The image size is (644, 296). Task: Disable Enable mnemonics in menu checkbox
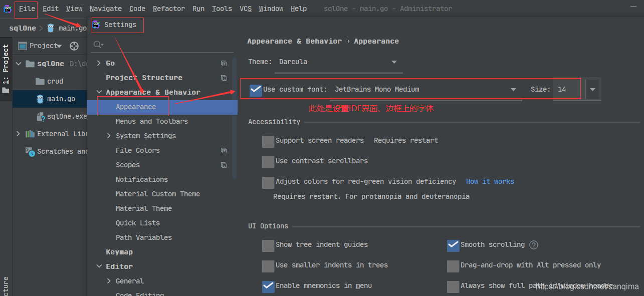(268, 286)
